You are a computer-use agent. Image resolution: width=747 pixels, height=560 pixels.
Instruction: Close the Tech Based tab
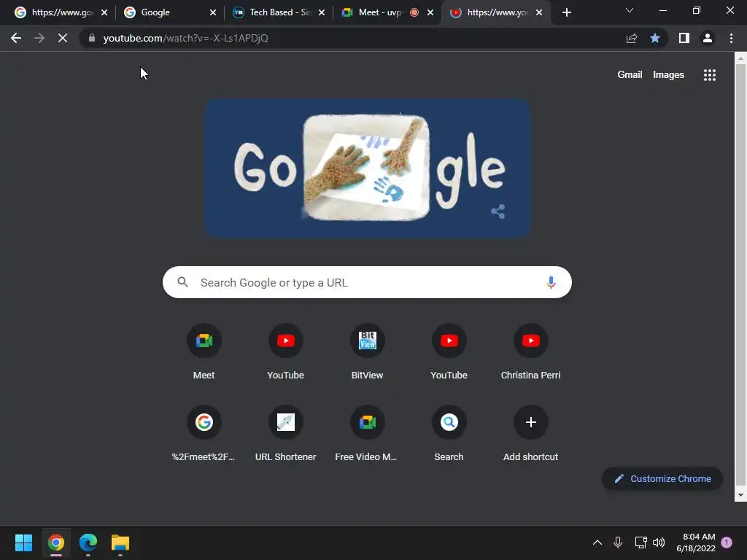[x=322, y=12]
